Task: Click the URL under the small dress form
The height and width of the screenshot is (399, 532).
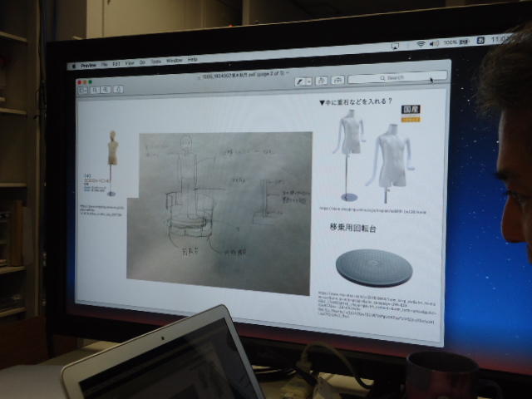Action: tap(101, 210)
